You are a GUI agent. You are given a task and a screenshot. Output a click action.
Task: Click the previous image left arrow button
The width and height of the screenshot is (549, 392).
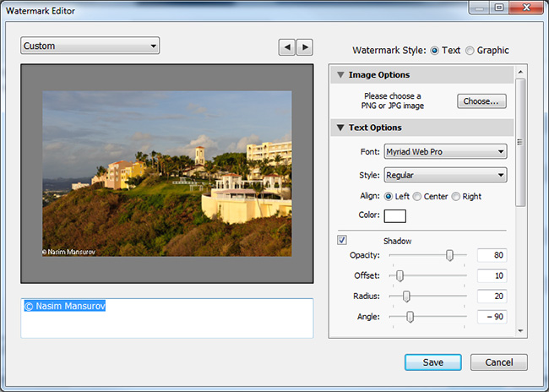tap(287, 47)
